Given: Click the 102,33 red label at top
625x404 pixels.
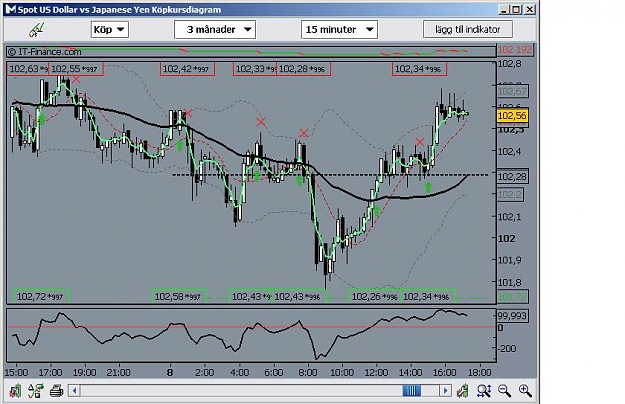Looking at the screenshot, I should (x=255, y=69).
